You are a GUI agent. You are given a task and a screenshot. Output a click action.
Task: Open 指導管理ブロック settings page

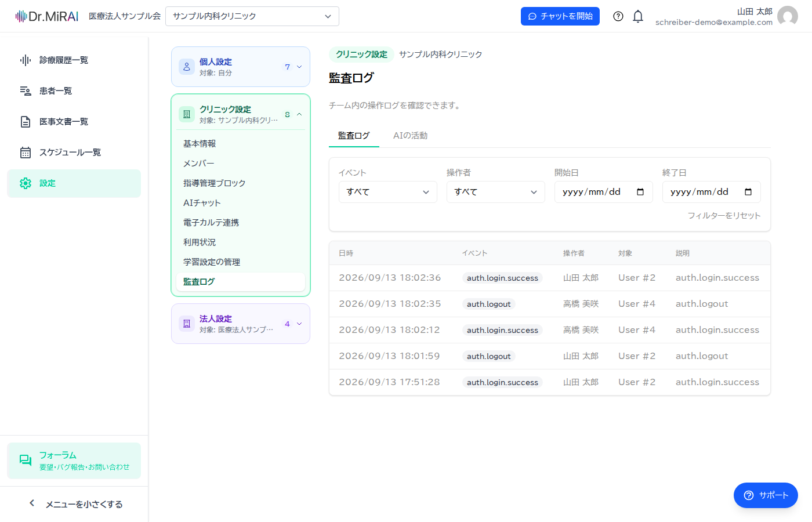pyautogui.click(x=241, y=183)
